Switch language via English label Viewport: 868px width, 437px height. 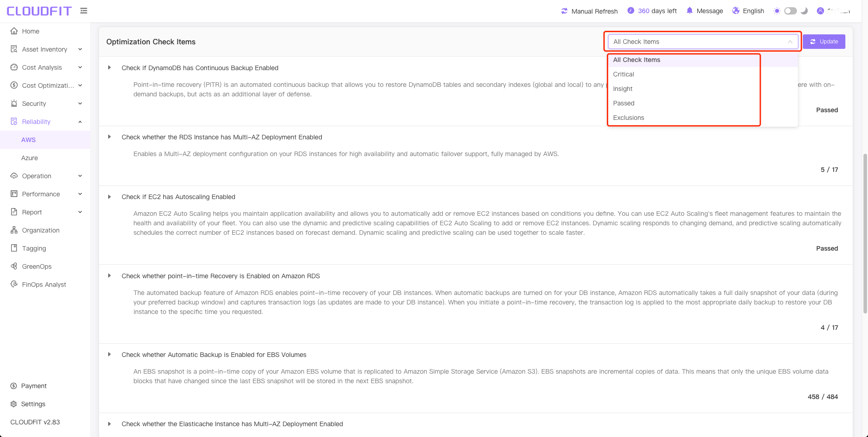click(753, 11)
